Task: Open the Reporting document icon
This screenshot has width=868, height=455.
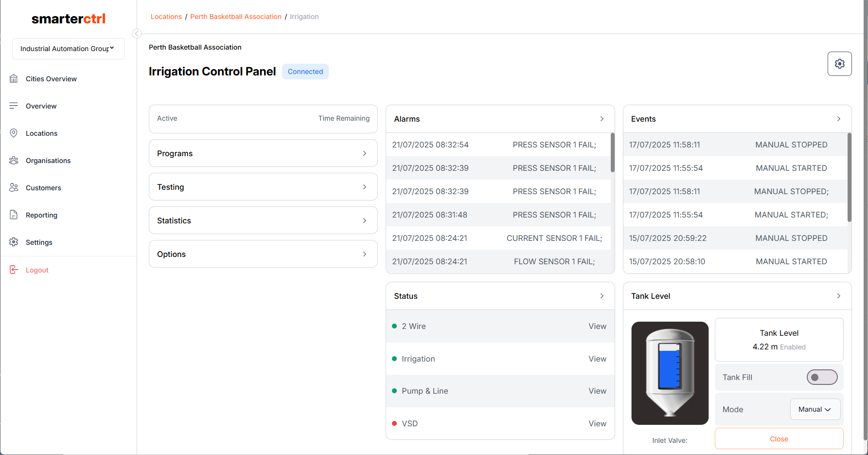Action: 14,215
